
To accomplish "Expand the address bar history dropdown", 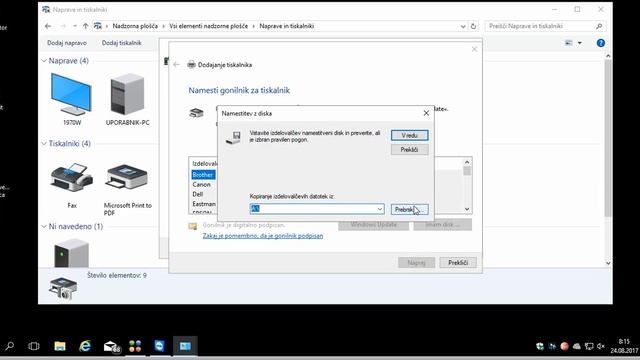I will 463,26.
